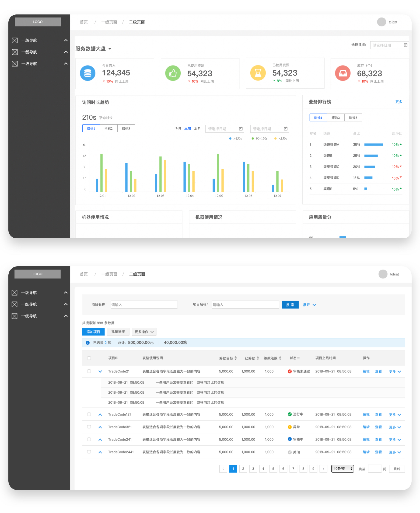Click info icon in 已选择 2 项 banner
420x513 pixels.
click(87, 343)
